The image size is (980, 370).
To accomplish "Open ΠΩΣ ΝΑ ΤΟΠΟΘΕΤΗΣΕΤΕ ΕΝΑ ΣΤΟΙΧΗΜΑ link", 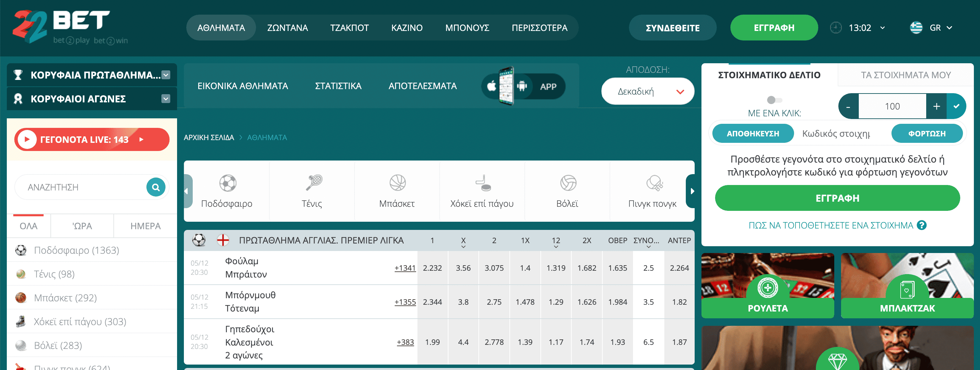I will [x=831, y=225].
